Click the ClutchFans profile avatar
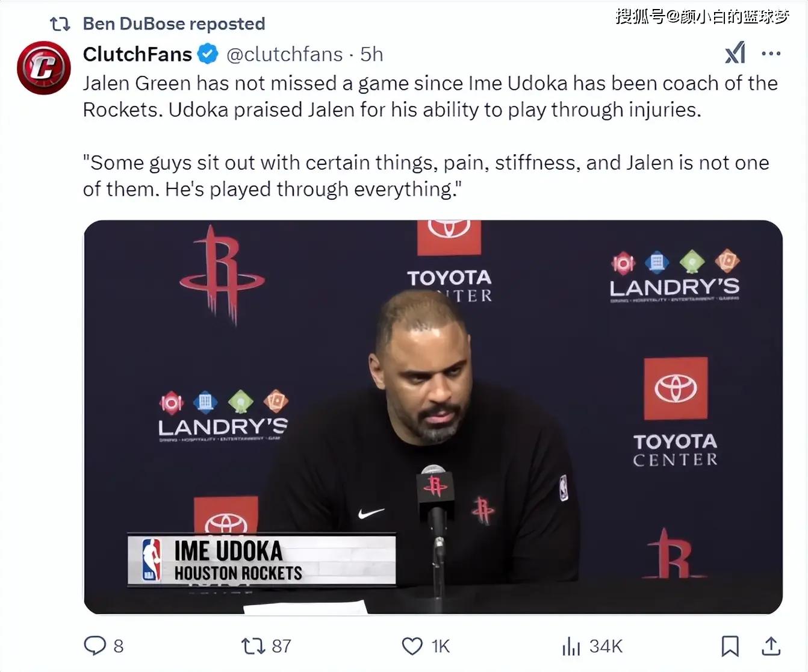The height and width of the screenshot is (672, 808). click(x=43, y=67)
